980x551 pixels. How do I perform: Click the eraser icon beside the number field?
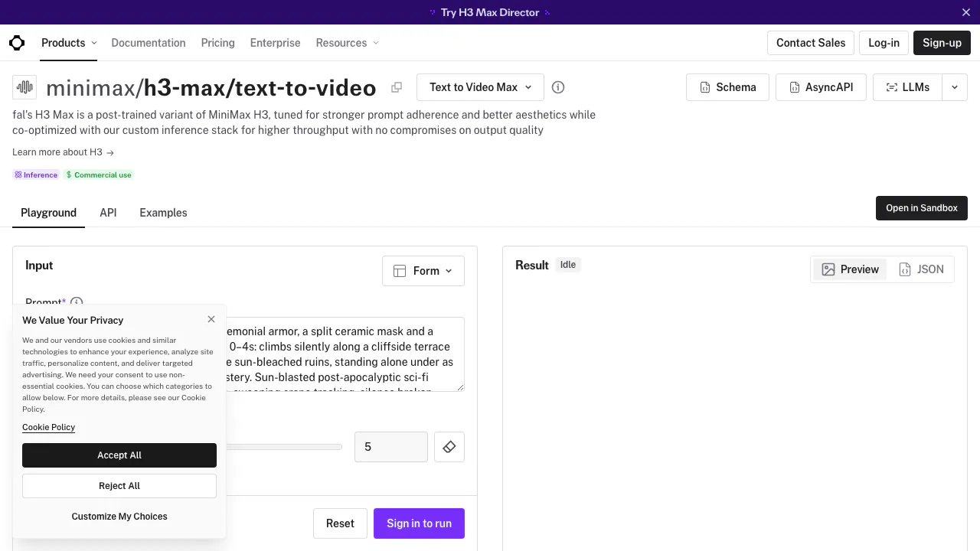coord(449,447)
